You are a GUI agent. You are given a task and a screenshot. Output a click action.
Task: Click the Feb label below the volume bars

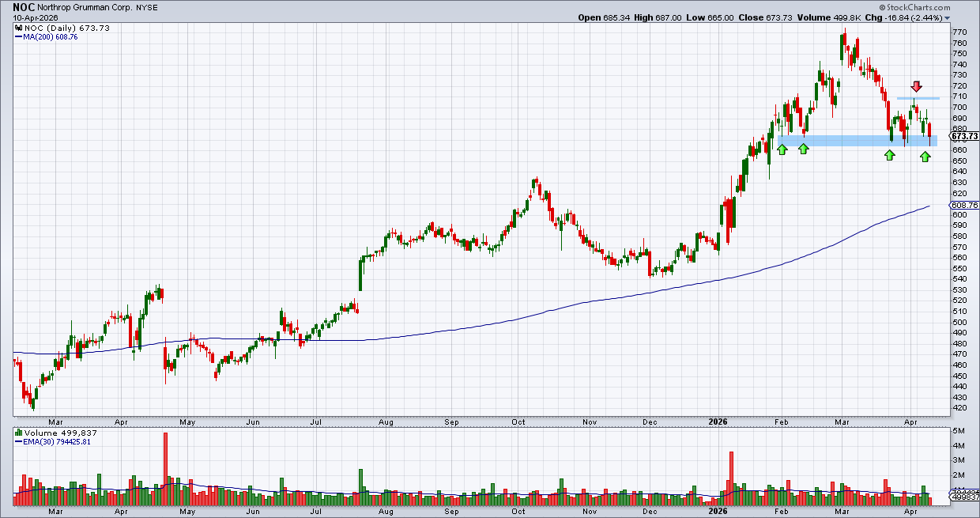(783, 512)
